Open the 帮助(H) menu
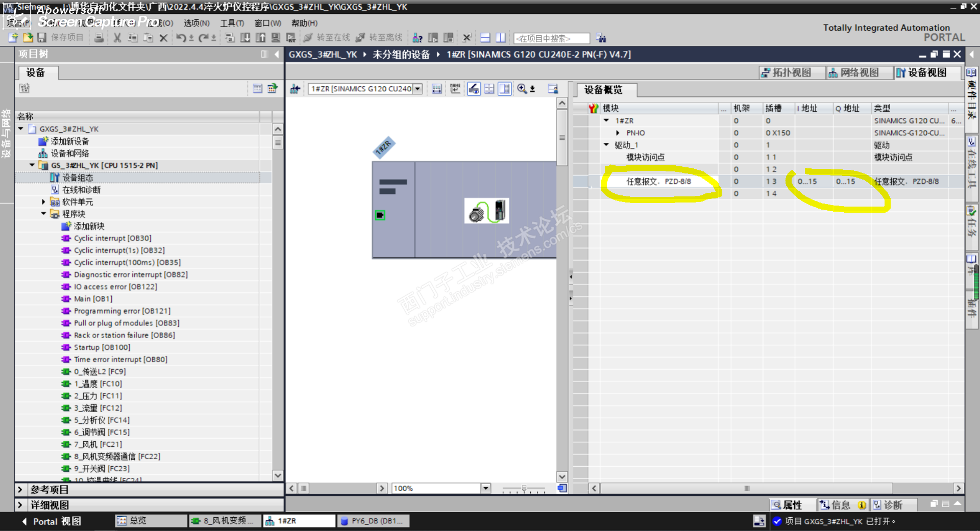This screenshot has height=531, width=980. [x=304, y=23]
